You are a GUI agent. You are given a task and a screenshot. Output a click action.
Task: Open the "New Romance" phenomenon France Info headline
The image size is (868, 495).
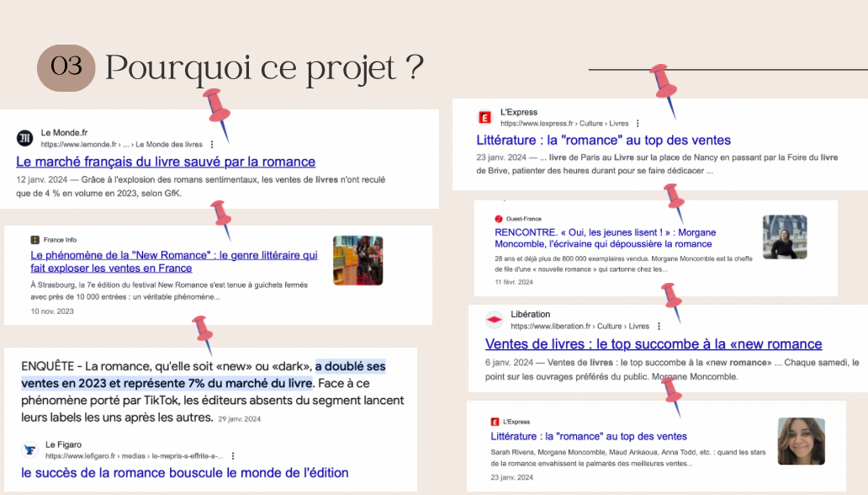[173, 261]
